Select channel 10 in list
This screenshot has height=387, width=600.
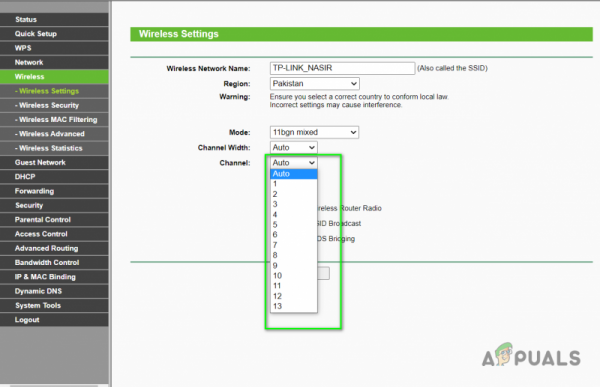[293, 276]
